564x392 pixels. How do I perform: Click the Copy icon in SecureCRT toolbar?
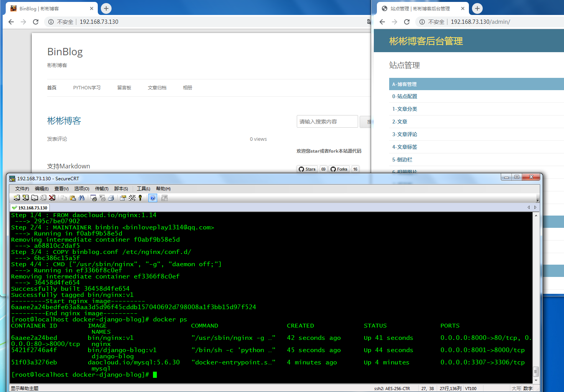[x=64, y=198]
